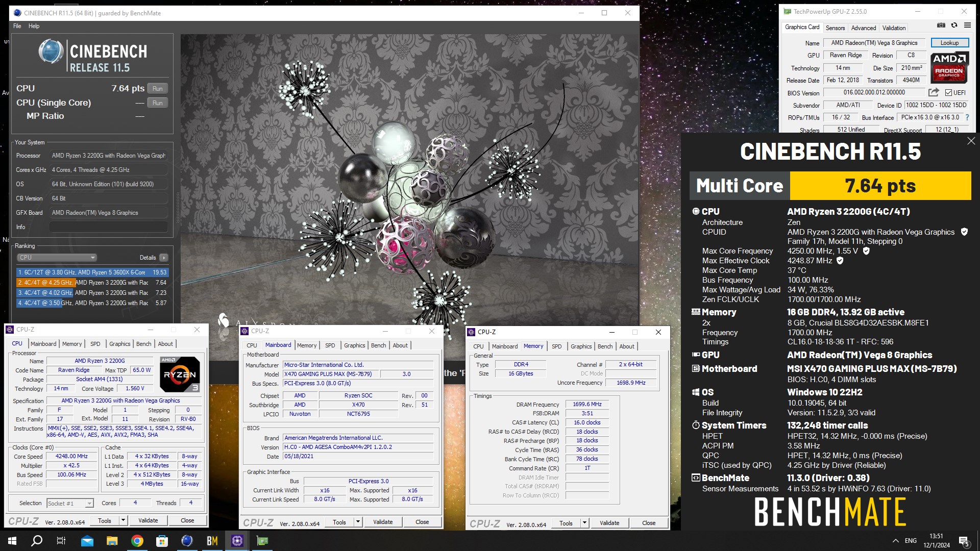Select ranking row 6C/12T Ryzen 5 3600X
Image resolution: width=980 pixels, height=551 pixels.
pyautogui.click(x=92, y=272)
